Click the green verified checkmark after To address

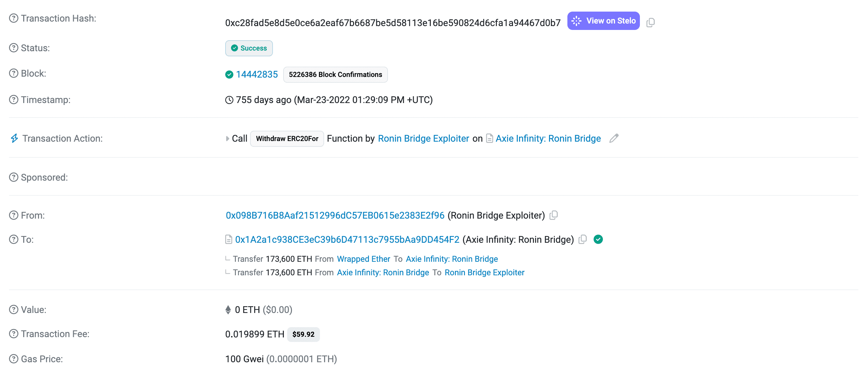598,239
